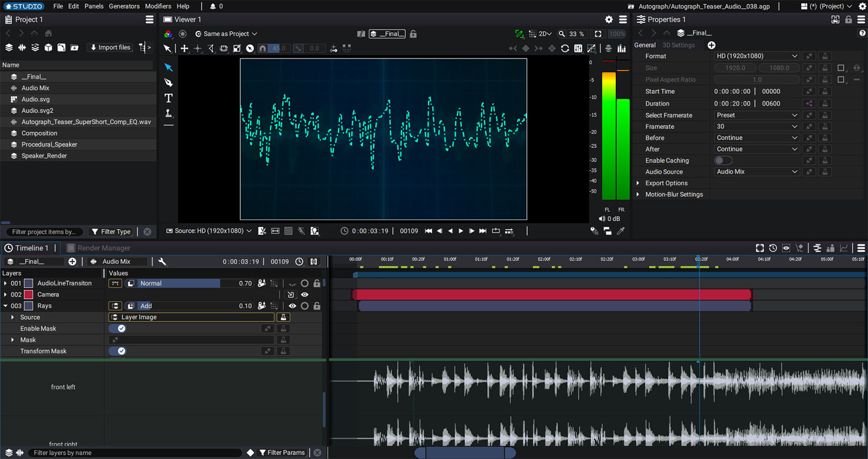Click the Viewer settings gear icon
The image size is (868, 459).
pos(609,20)
